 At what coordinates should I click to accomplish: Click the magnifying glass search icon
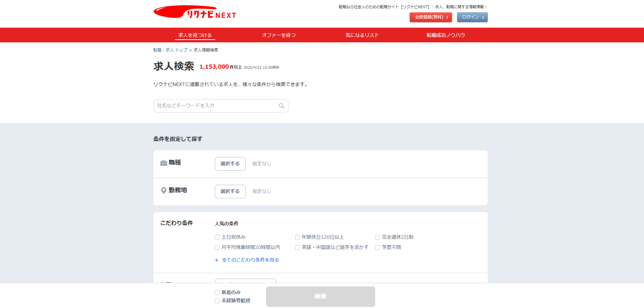[x=281, y=106]
